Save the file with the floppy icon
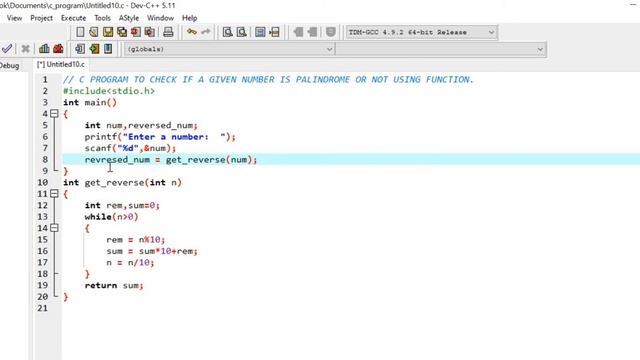This screenshot has height=360, width=640. (108, 32)
